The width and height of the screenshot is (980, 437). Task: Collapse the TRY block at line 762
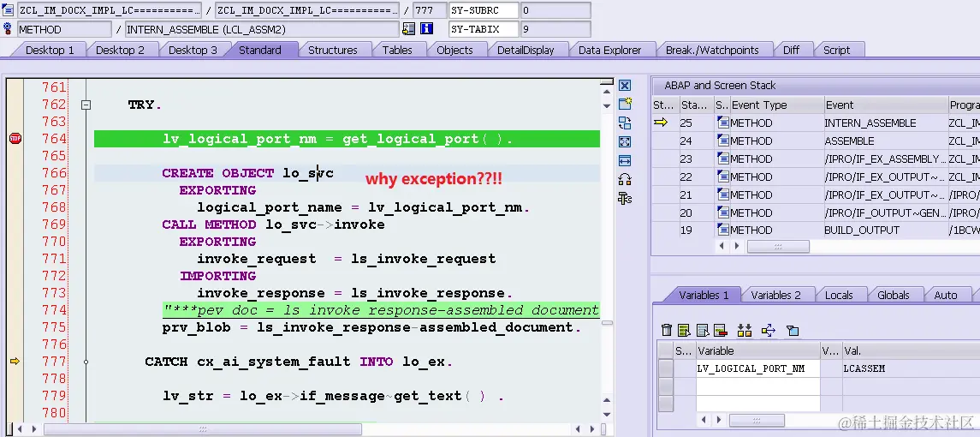coord(86,105)
